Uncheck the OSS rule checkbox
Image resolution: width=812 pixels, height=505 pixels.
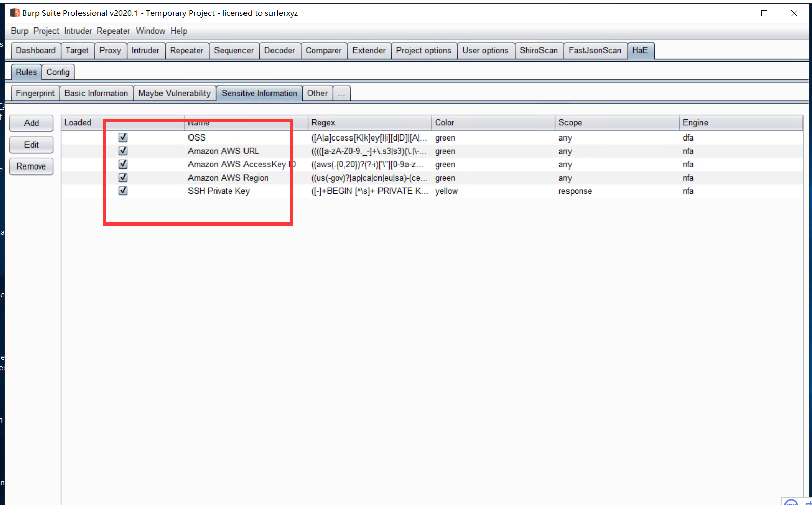tap(123, 137)
